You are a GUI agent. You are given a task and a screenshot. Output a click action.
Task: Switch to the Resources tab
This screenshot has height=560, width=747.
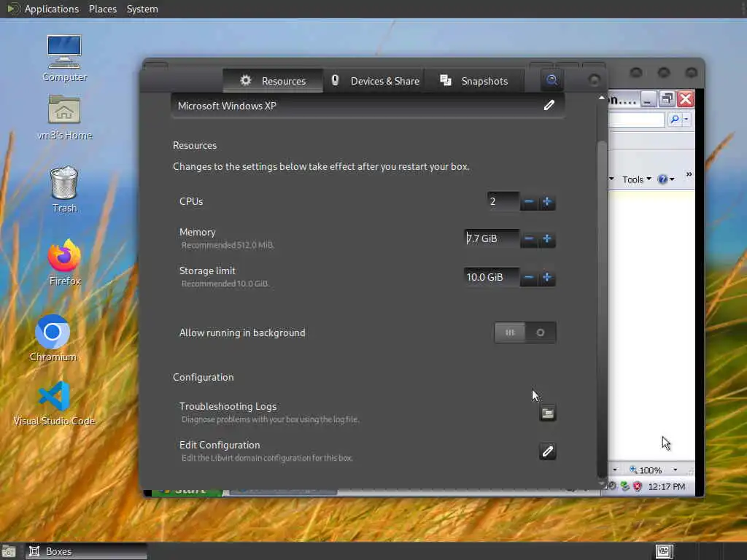[x=273, y=81]
